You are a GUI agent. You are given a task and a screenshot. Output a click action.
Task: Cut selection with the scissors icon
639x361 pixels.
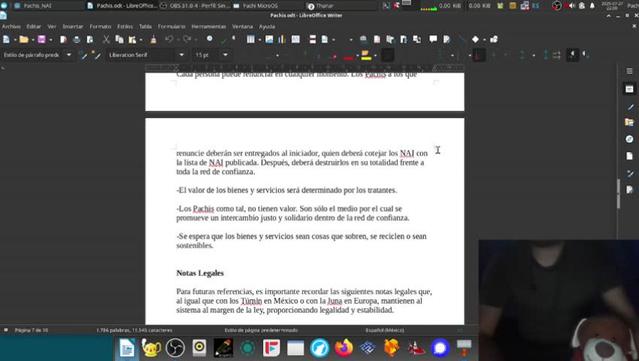point(106,40)
